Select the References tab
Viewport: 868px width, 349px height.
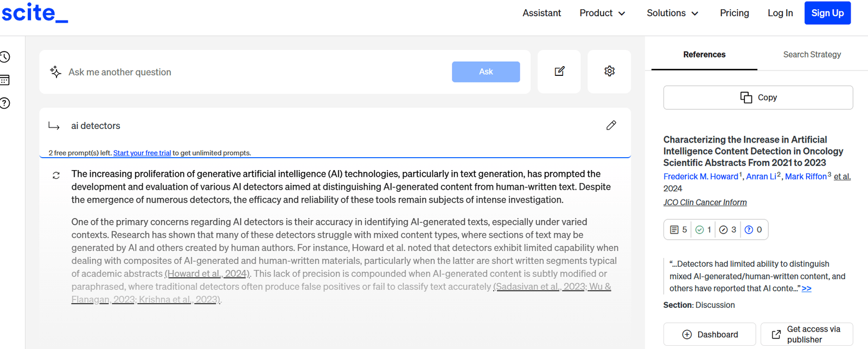coord(704,55)
